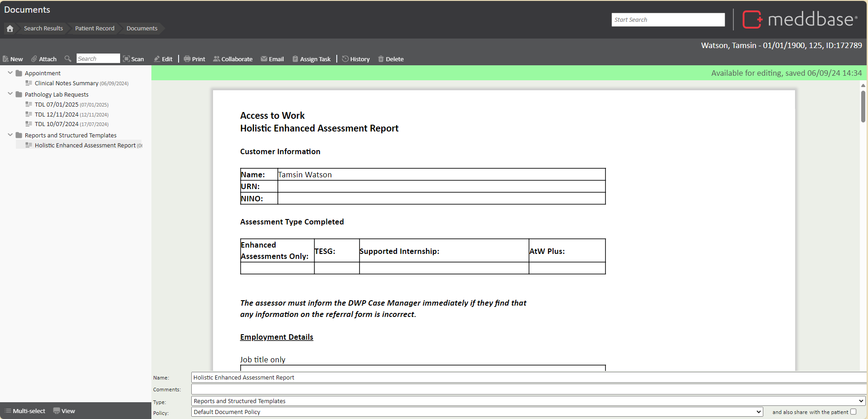Go to Patient Record breadcrumb

[95, 29]
